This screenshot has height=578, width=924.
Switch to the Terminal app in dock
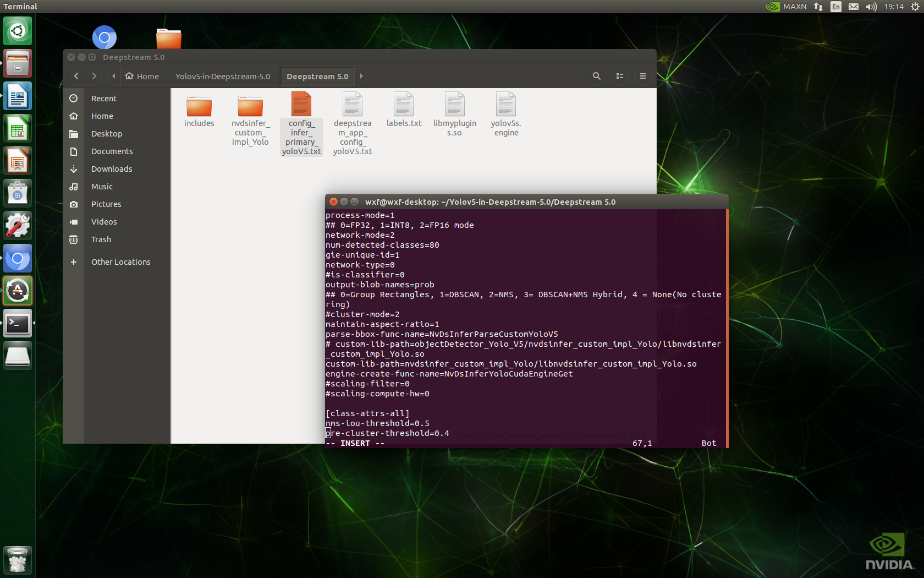(18, 323)
